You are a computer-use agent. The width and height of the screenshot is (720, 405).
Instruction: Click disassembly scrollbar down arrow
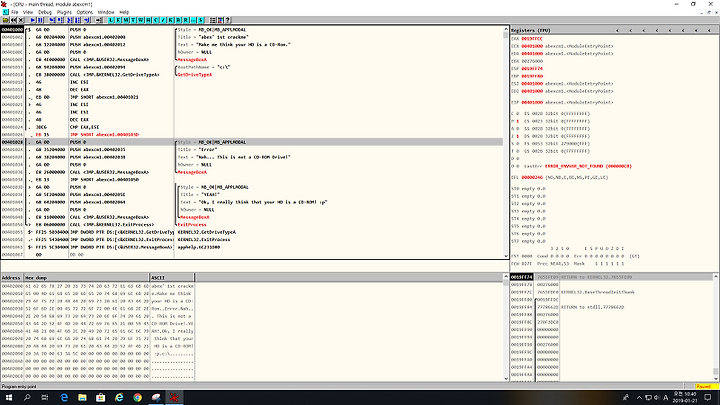coord(506,256)
